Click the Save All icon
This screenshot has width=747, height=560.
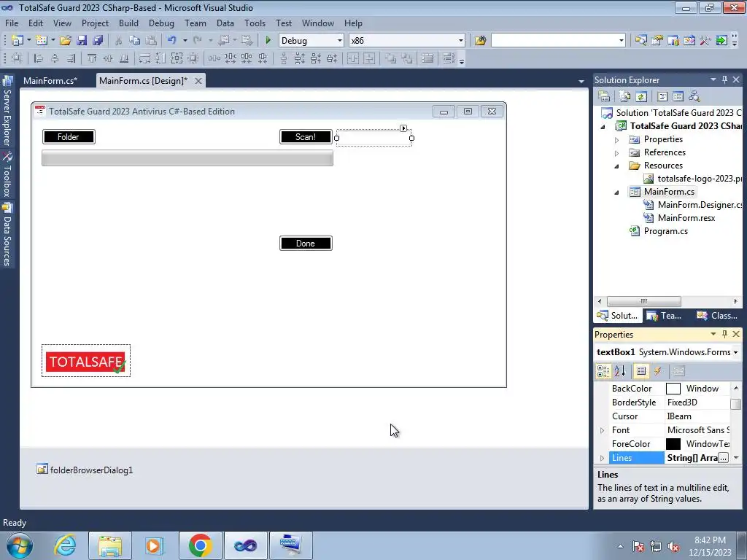[98, 41]
